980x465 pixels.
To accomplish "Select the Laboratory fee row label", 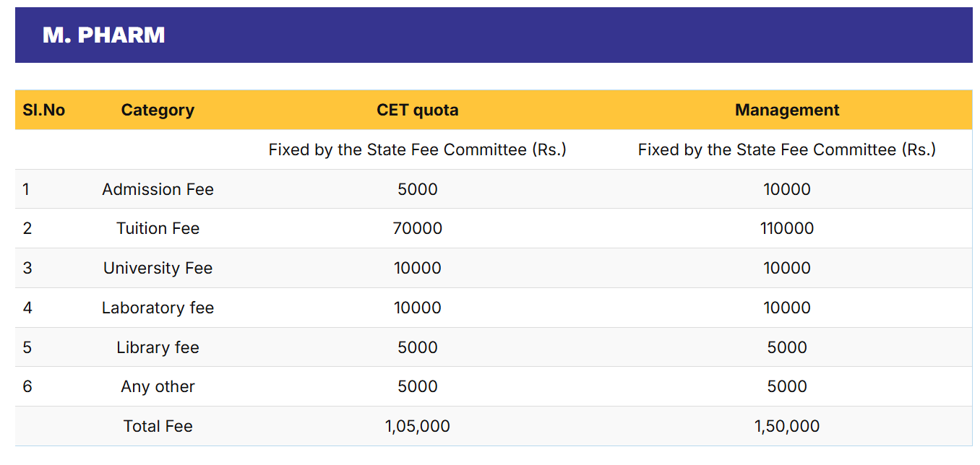I will point(158,308).
